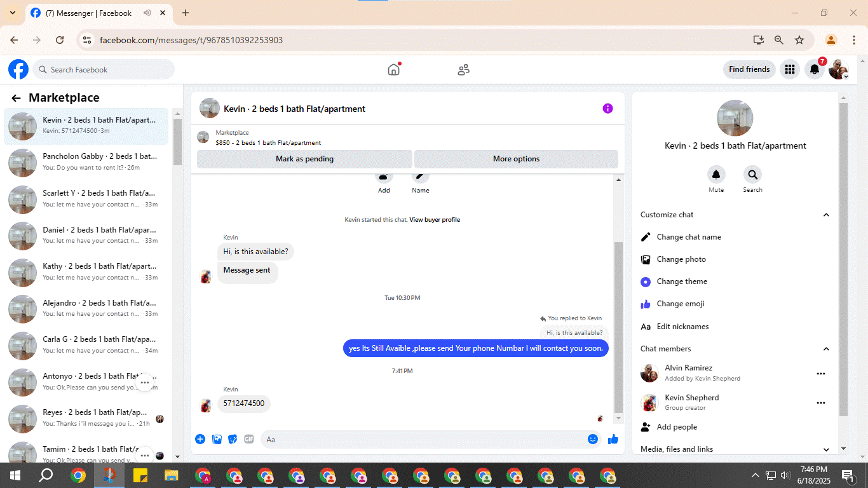Show hidden icons in system tray
Screen dimensions: 868x488
click(x=756, y=475)
